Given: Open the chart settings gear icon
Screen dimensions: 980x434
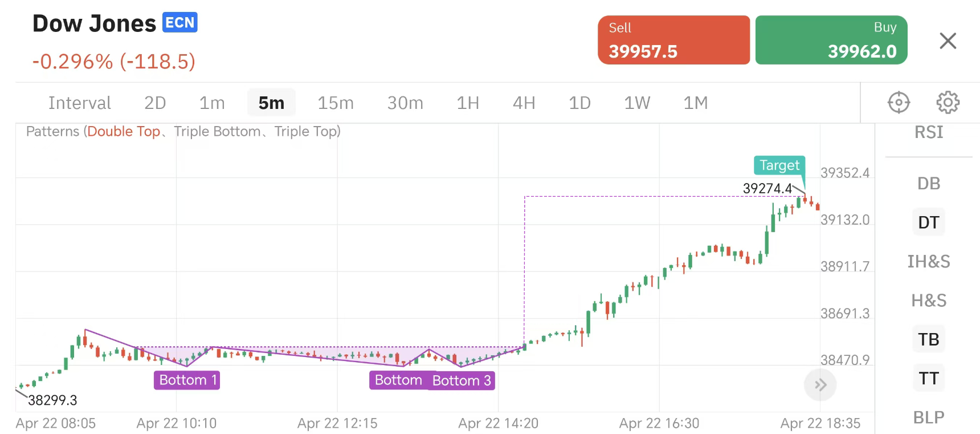Looking at the screenshot, I should tap(948, 103).
